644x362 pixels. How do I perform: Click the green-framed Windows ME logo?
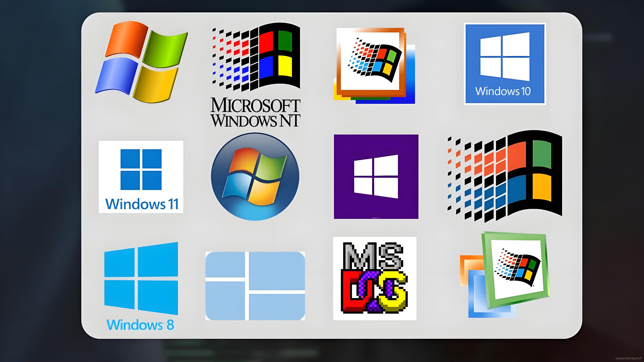click(x=505, y=275)
